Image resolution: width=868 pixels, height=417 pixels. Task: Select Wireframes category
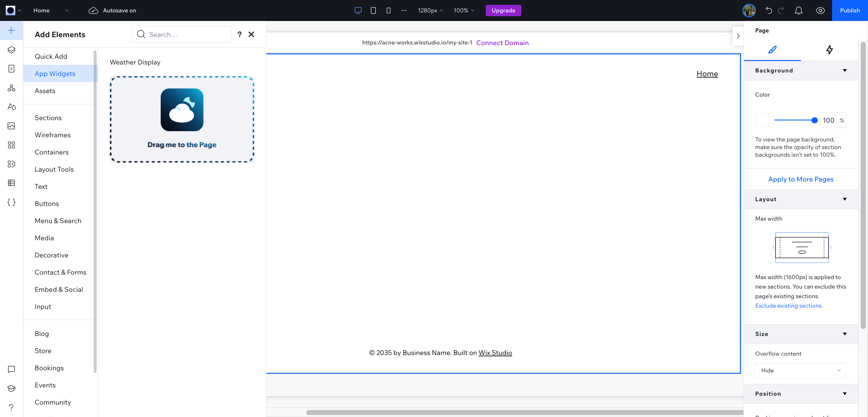tap(60, 135)
